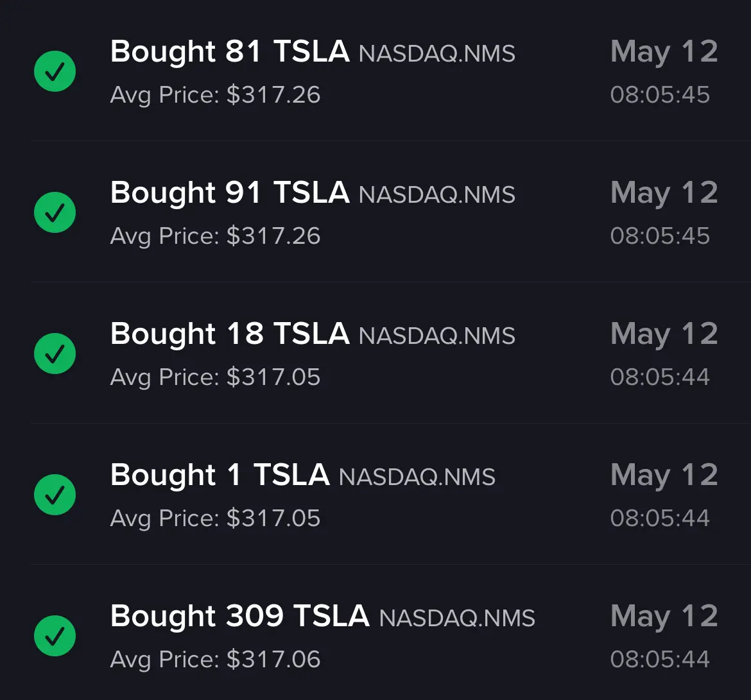Select Avg Price $317.26 under Bought 91 TSLA

tap(215, 237)
